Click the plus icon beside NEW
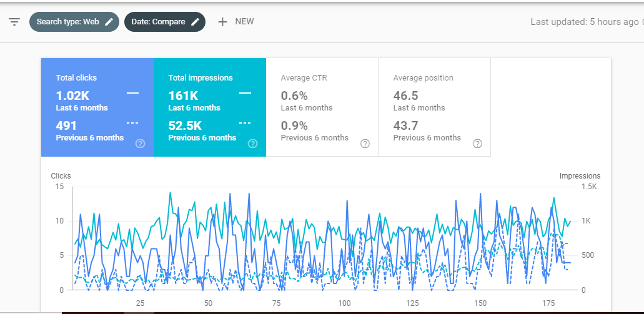 222,22
